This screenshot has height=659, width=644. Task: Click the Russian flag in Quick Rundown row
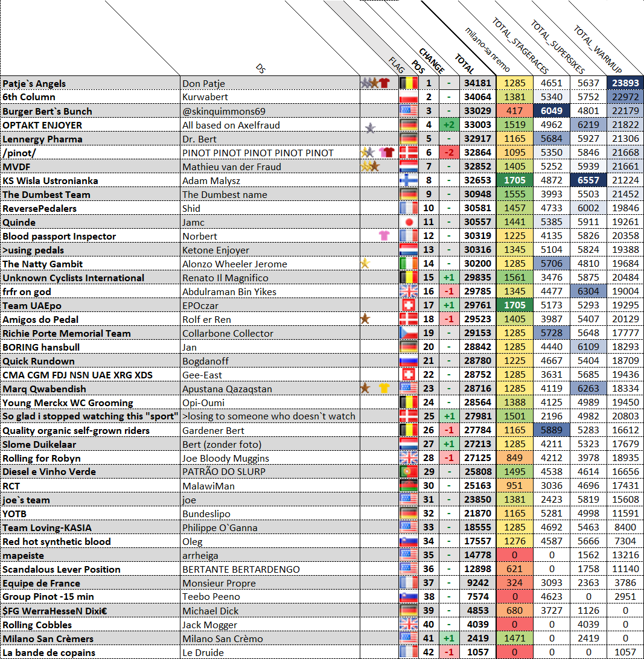pyautogui.click(x=408, y=360)
